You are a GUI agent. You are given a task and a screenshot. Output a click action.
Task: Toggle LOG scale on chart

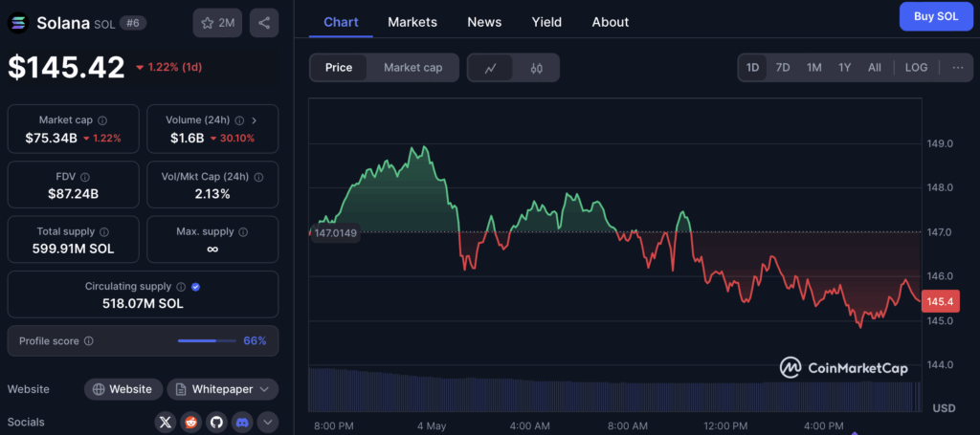[x=916, y=68]
